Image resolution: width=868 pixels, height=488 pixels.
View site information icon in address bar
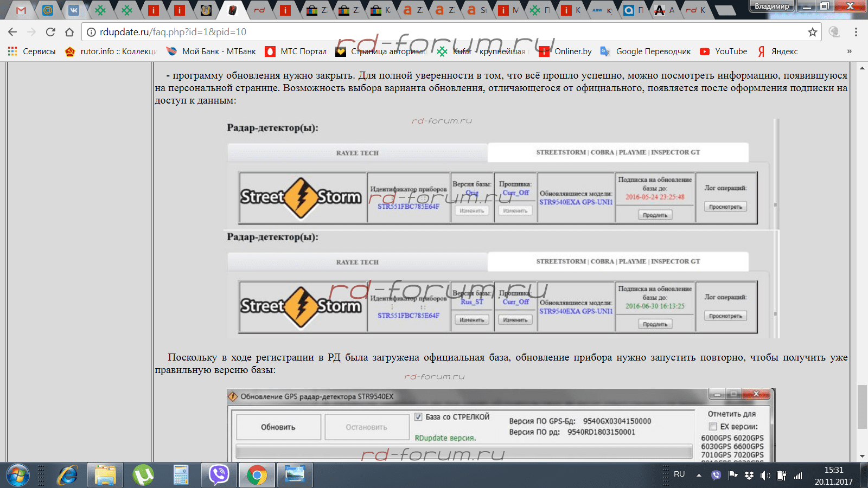click(92, 32)
